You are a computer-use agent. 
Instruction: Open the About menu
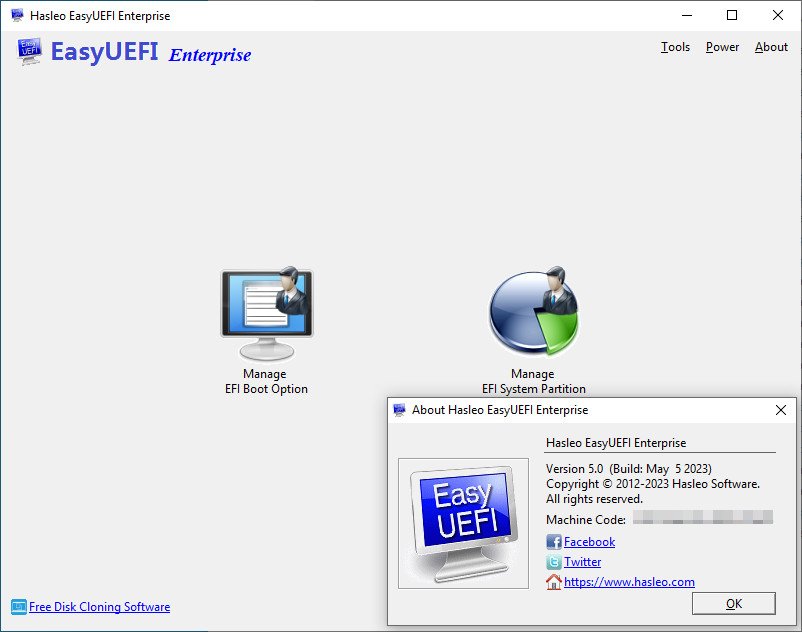tap(771, 47)
